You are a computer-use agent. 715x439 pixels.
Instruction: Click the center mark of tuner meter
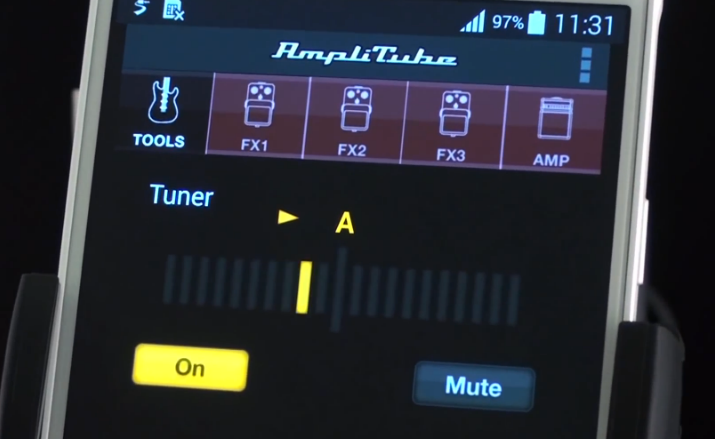point(343,283)
